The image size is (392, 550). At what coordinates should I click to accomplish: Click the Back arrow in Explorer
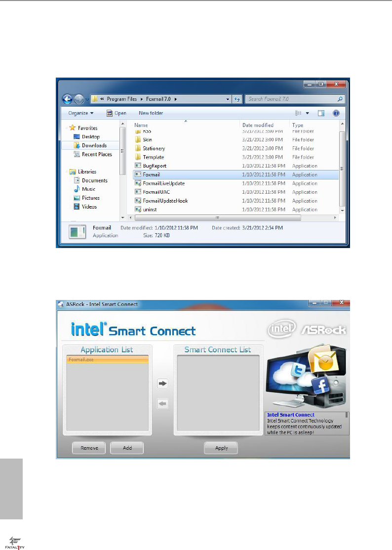pyautogui.click(x=67, y=99)
